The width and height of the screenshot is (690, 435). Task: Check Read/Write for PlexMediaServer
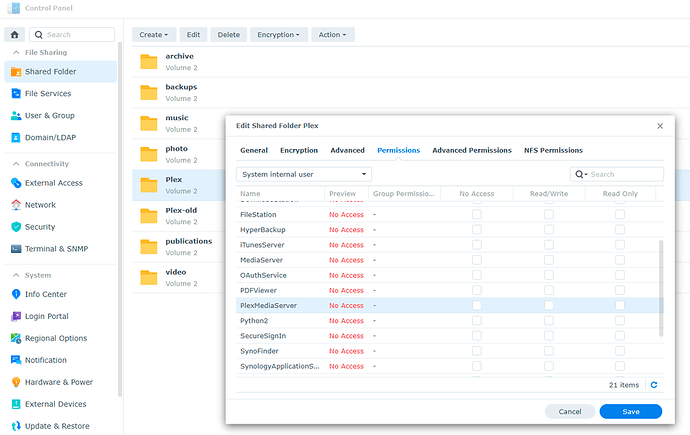tap(549, 305)
